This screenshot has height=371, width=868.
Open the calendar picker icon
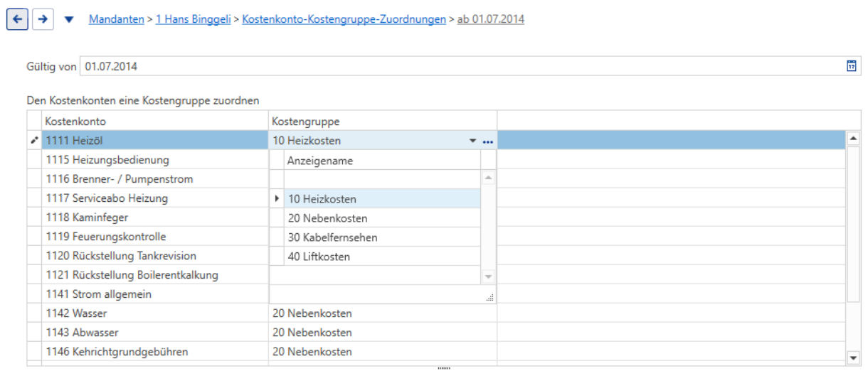point(851,66)
